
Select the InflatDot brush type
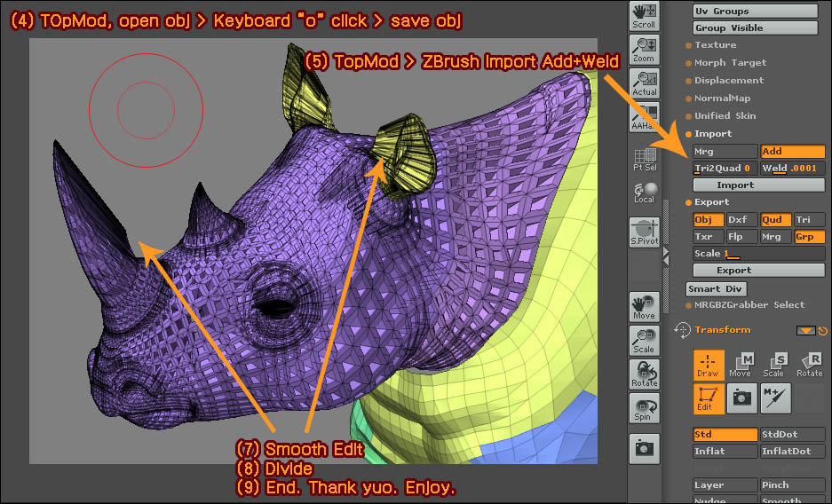(792, 452)
